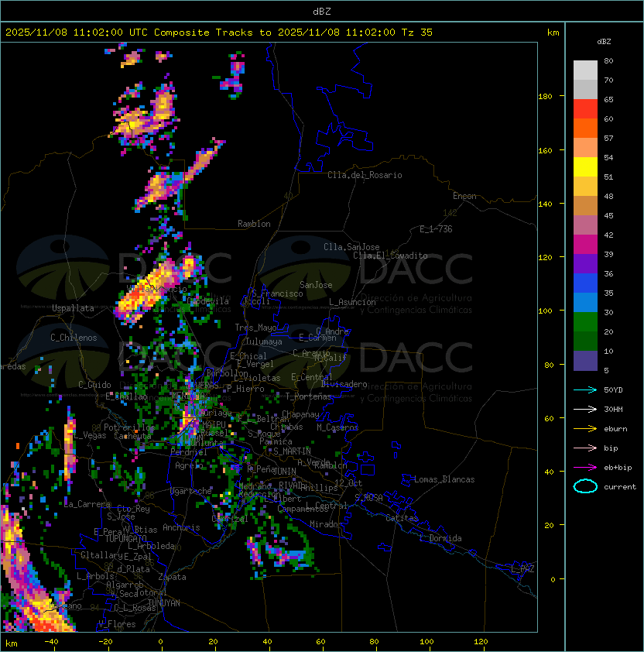The height and width of the screenshot is (652, 644).
Task: Click the Uspallata map label
Action: coord(74,308)
